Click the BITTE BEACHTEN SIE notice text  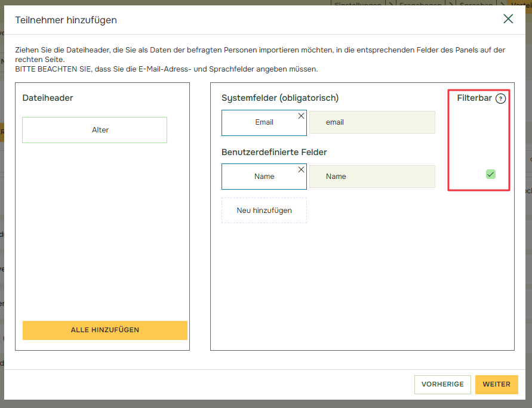pos(166,69)
